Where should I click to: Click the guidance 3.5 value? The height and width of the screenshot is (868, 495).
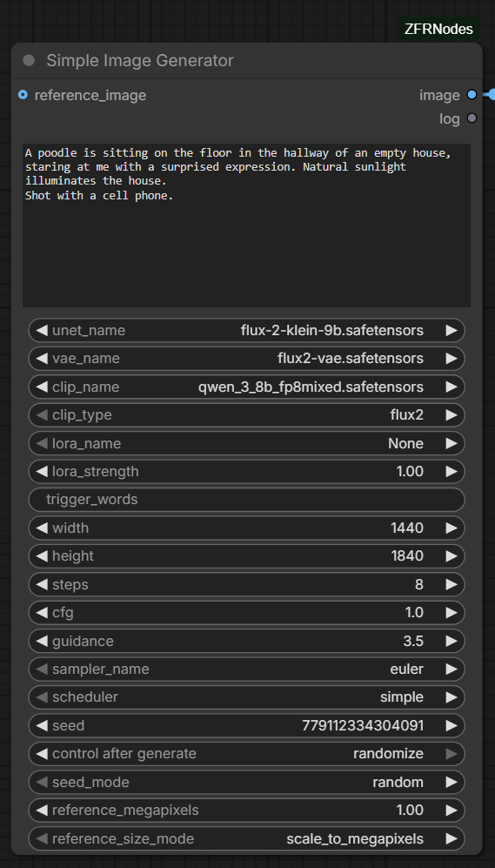coord(414,641)
